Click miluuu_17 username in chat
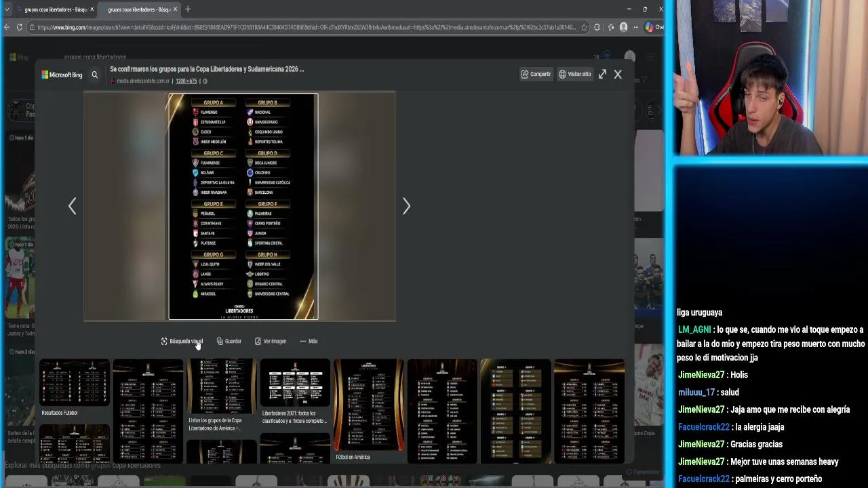The image size is (868, 488). click(696, 392)
